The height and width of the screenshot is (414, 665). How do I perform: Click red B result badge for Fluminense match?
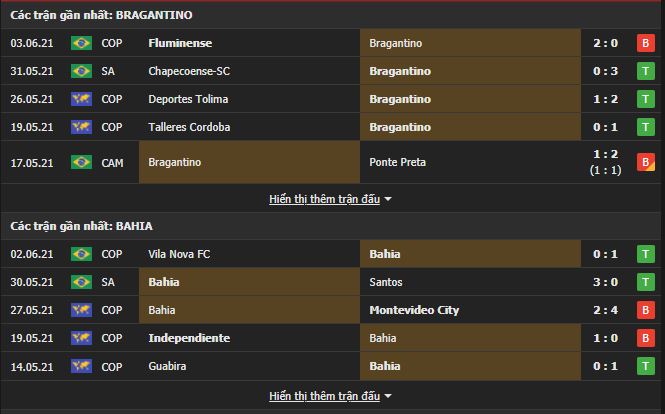click(646, 43)
